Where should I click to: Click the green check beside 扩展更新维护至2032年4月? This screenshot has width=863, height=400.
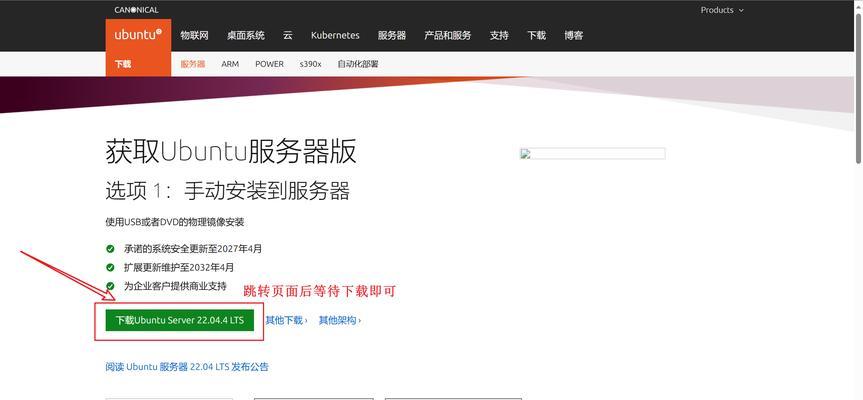(111, 267)
